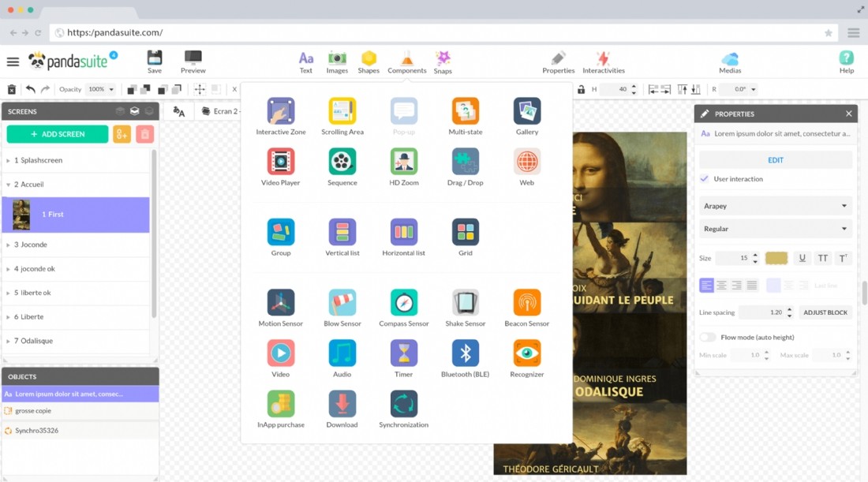
Task: Toggle all caps TT style
Action: coord(822,258)
